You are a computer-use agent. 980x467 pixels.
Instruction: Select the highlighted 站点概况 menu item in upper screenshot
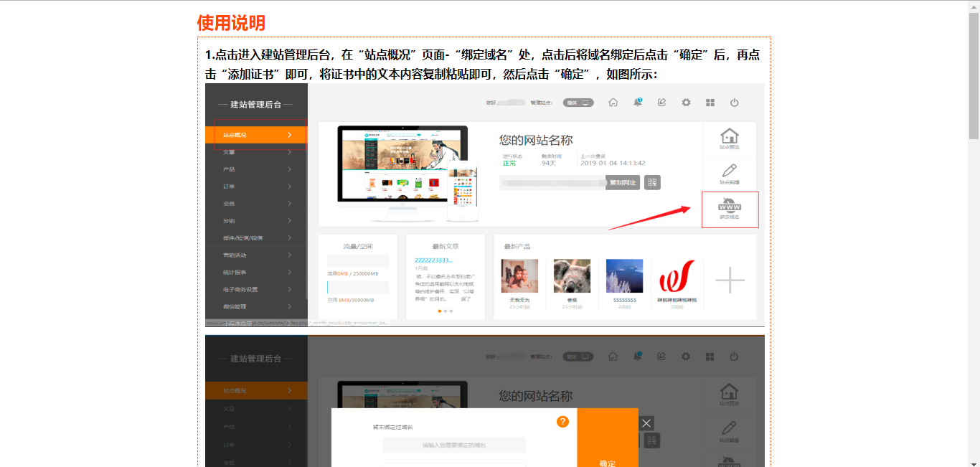(256, 135)
